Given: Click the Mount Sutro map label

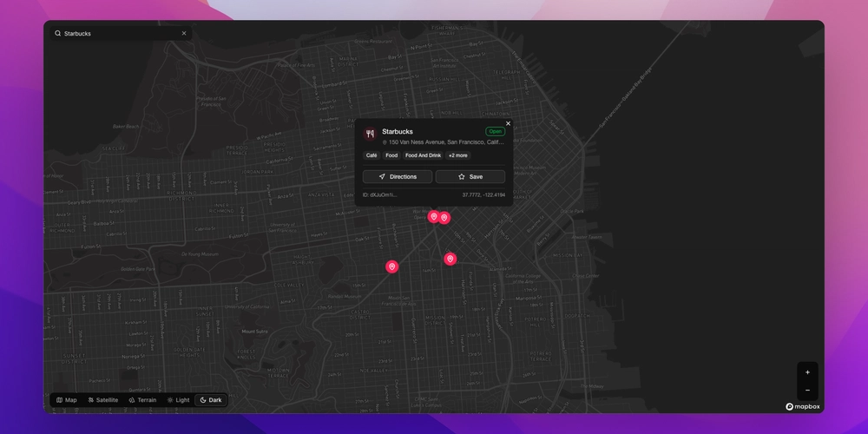Looking at the screenshot, I should 254,332.
